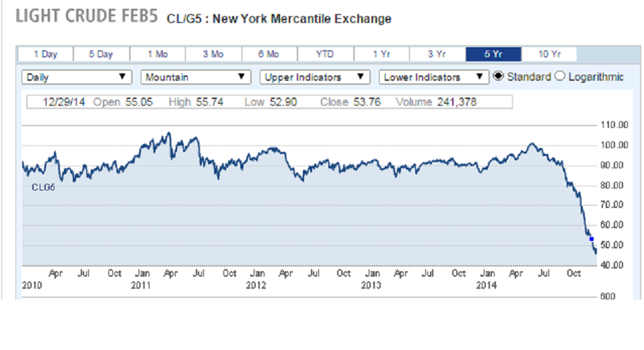Select the 1 Day time range tab
The height and width of the screenshot is (350, 644).
(x=45, y=55)
